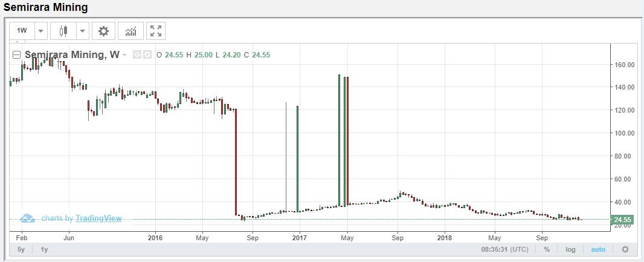Toggle percentage scale mode

(546, 249)
